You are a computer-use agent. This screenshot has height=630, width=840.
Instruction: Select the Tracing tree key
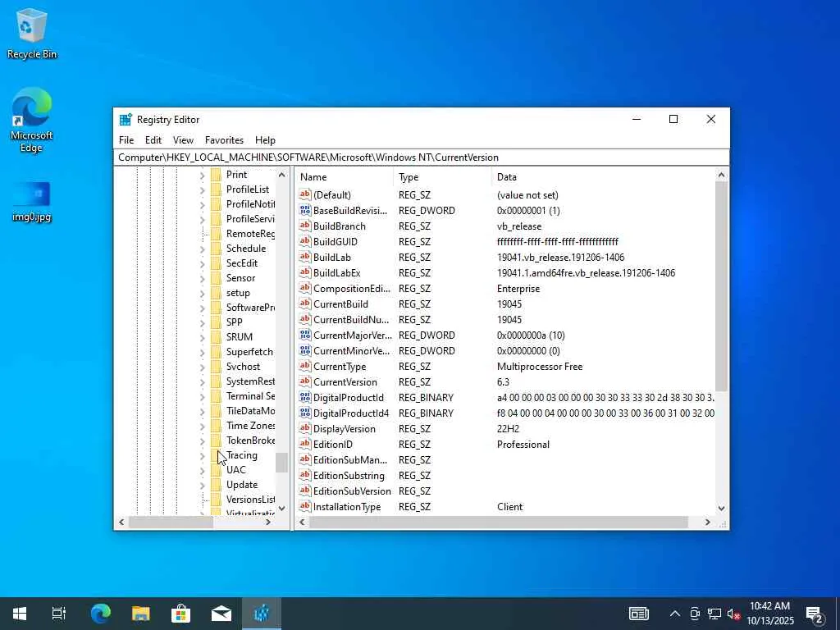[x=242, y=455]
